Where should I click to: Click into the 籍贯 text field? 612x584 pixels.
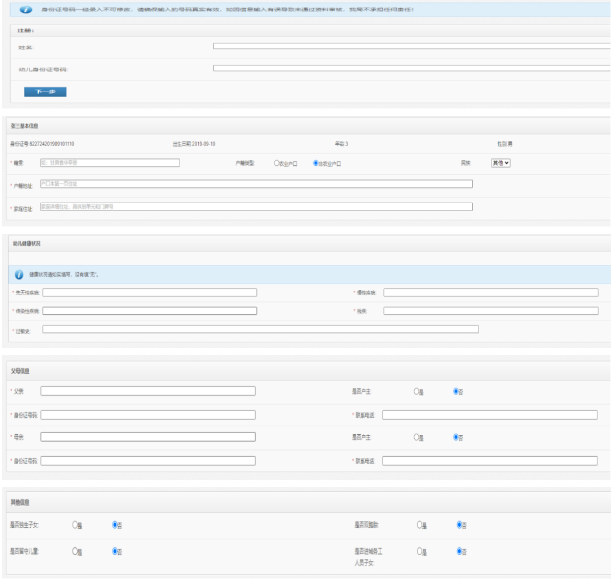coord(109,162)
